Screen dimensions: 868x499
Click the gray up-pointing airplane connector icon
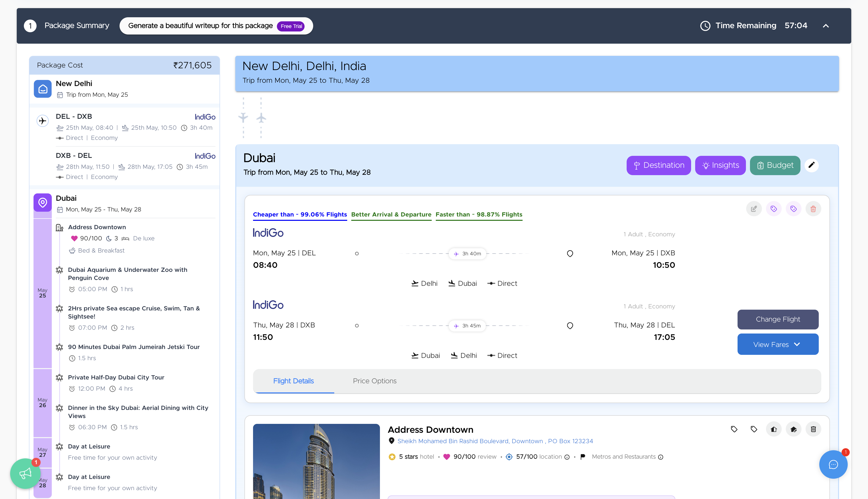(261, 118)
